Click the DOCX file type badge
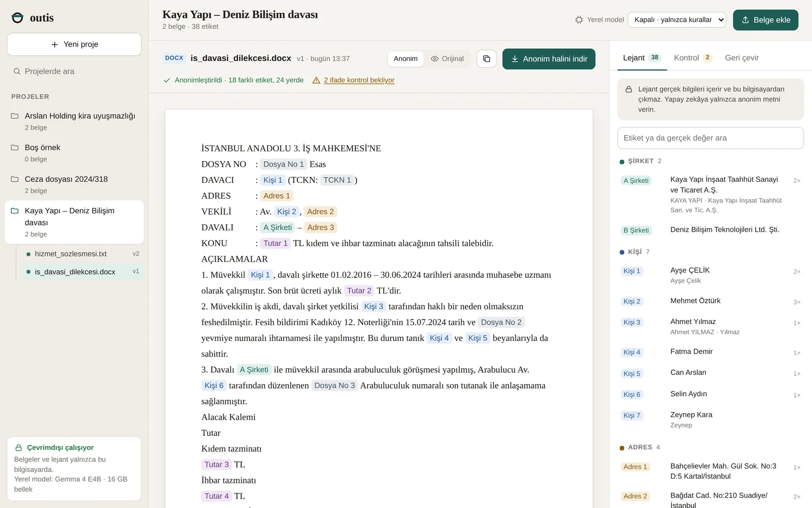This screenshot has width=812, height=508. click(174, 58)
